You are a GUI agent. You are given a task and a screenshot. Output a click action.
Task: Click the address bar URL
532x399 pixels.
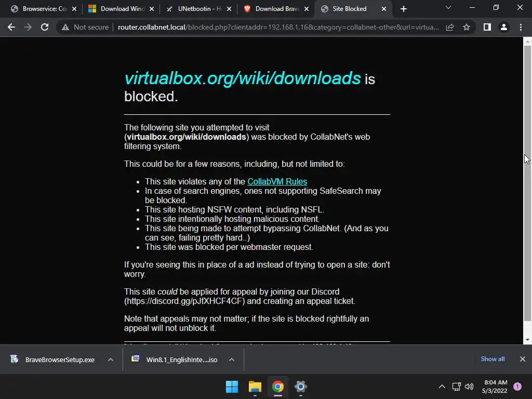tap(278, 27)
